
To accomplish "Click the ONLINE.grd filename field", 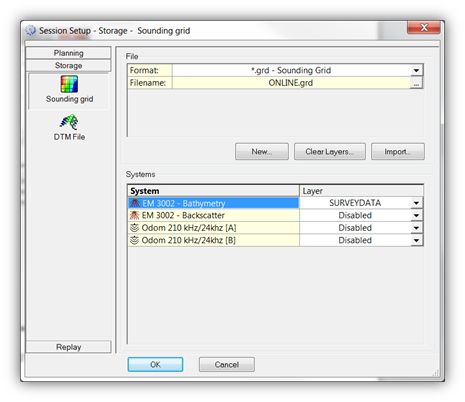I will 291,83.
